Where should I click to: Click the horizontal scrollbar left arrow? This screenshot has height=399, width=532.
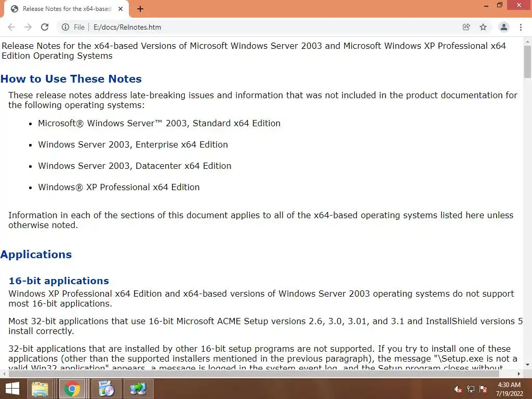coord(4,374)
